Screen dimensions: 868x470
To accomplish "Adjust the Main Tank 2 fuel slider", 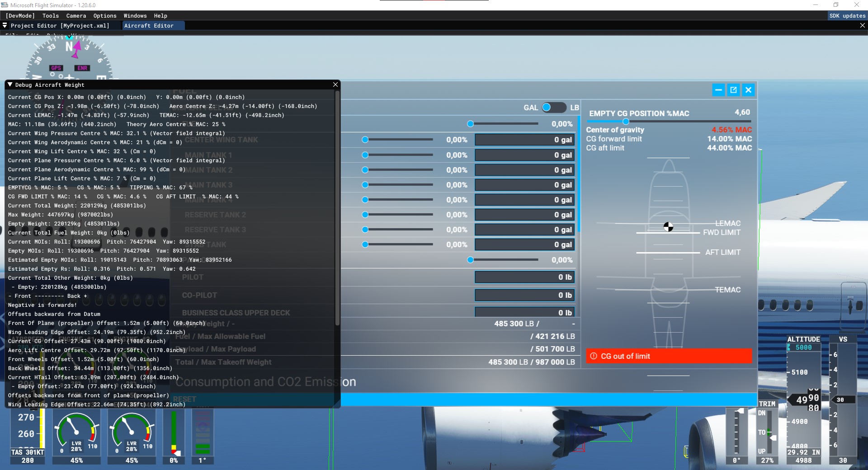I will (x=397, y=170).
